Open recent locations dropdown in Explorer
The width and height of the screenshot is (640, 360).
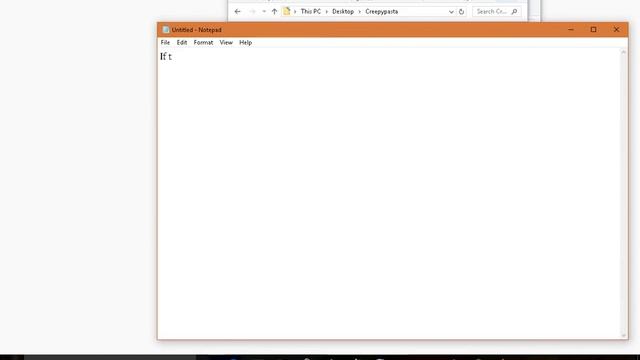(x=264, y=12)
